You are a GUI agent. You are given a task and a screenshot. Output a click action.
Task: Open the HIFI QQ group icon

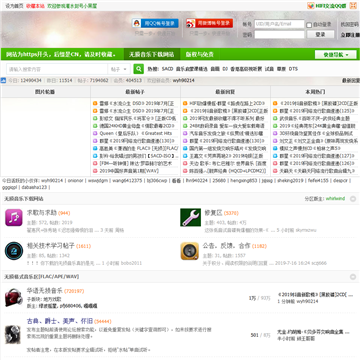(311, 6)
